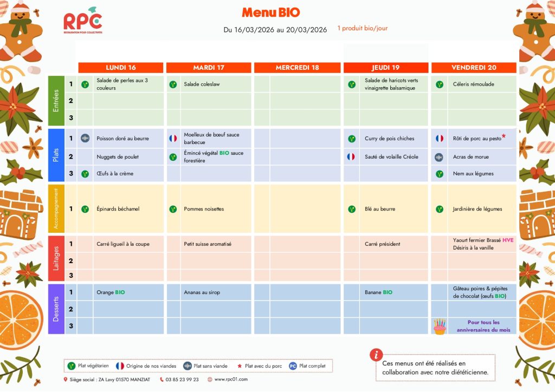Click the fish icon beside Acras de morue
The height and width of the screenshot is (392, 555).
(x=440, y=157)
